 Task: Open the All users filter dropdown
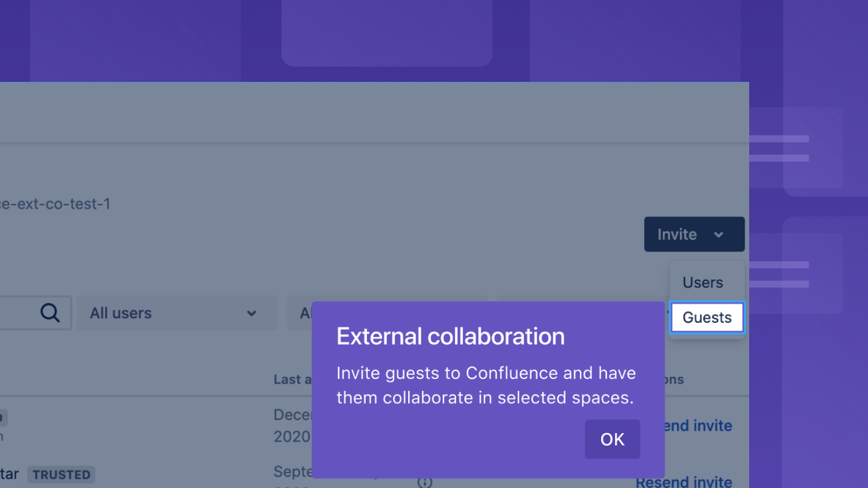(x=177, y=313)
